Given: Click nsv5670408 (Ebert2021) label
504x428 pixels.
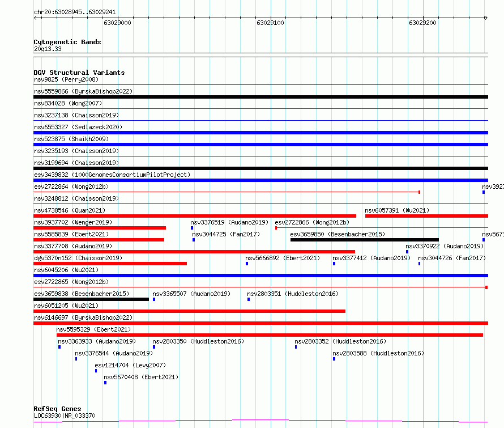Looking at the screenshot, I should click(141, 377).
